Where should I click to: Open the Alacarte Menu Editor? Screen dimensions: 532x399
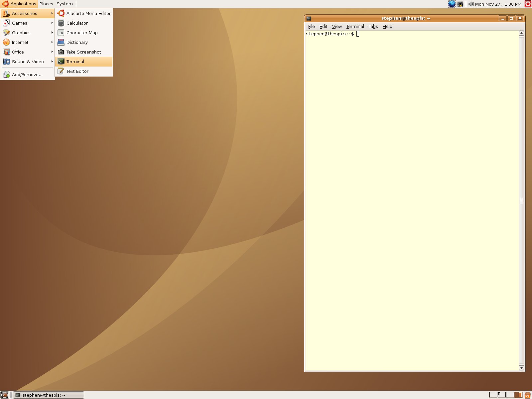(84, 13)
